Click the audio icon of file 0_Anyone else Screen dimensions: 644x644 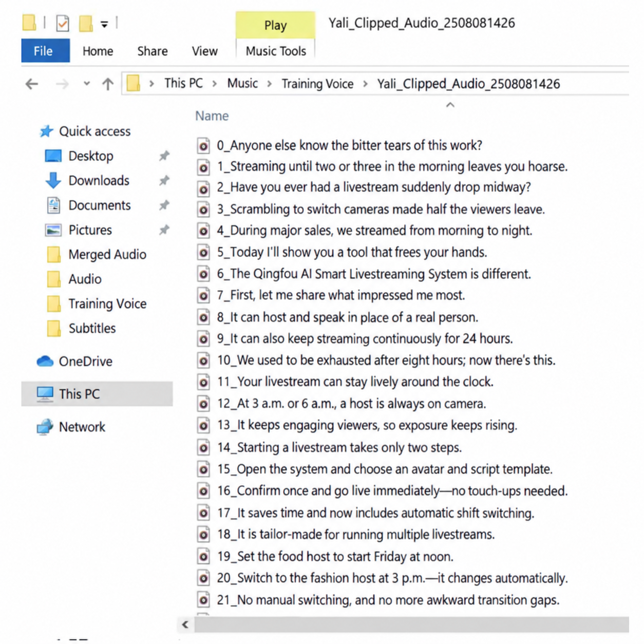click(203, 146)
